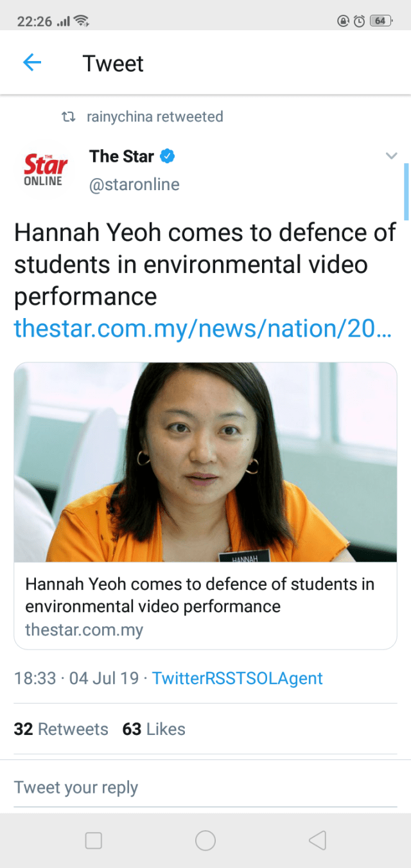Tap the Wi-Fi status icon
Screen dimensions: 411x868
point(81,21)
